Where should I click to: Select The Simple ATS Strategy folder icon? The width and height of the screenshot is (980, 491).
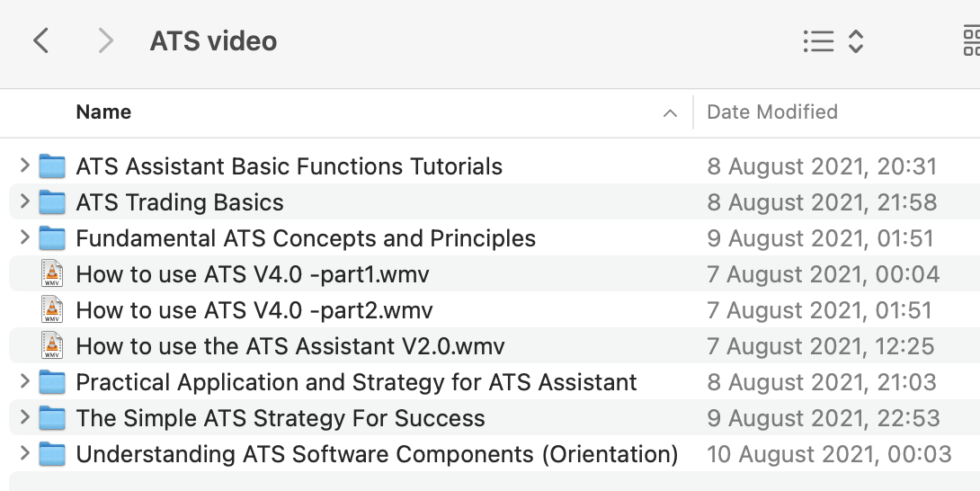[53, 418]
